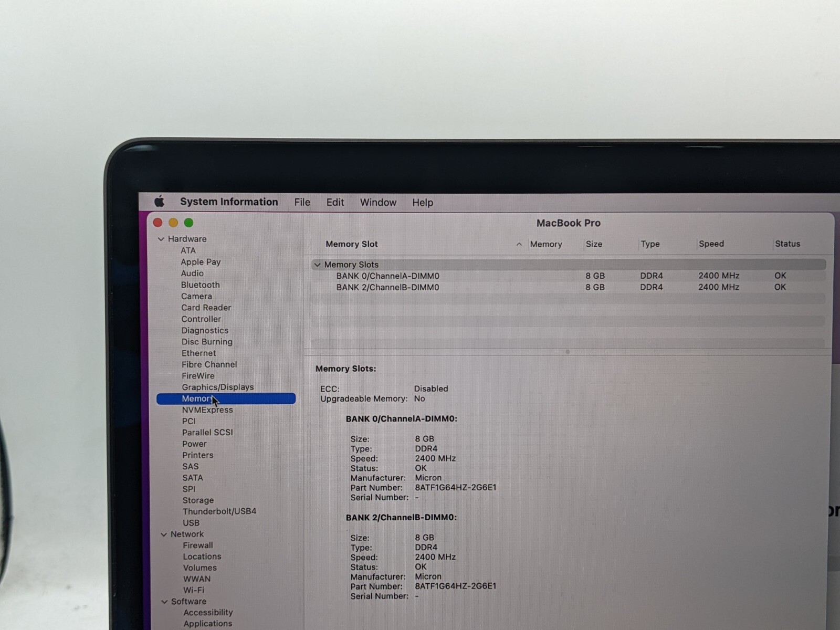This screenshot has height=630, width=840.
Task: Click the BANK 2/ChannelB-DIMM0 details heading
Action: 401,518
